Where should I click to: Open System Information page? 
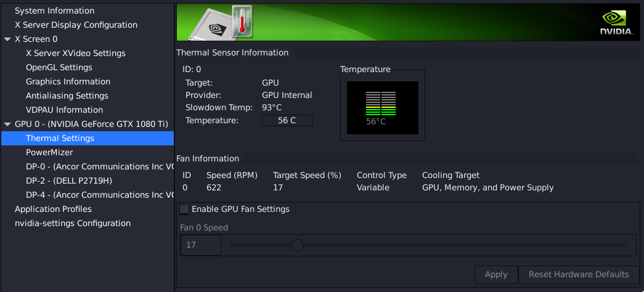click(x=54, y=11)
